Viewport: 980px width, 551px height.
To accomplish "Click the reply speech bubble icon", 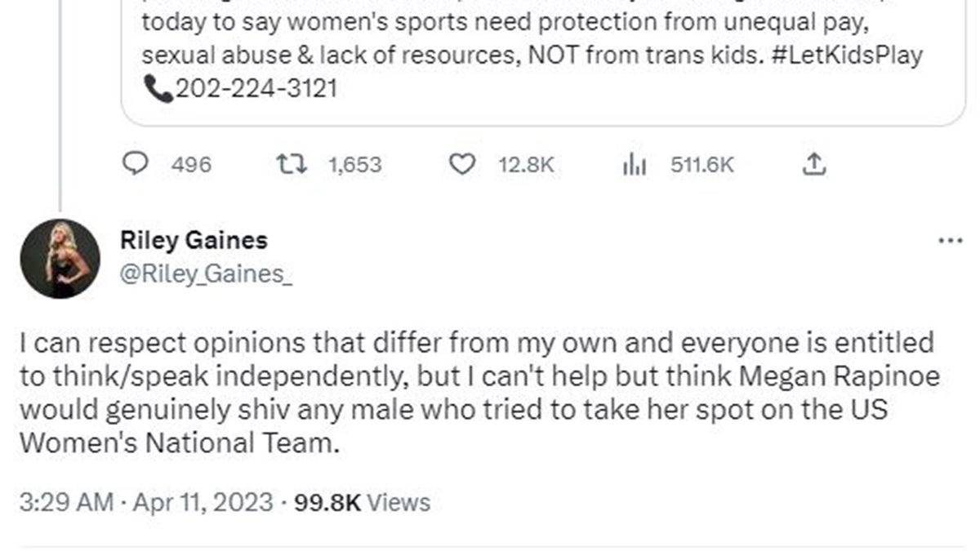I will point(133,165).
